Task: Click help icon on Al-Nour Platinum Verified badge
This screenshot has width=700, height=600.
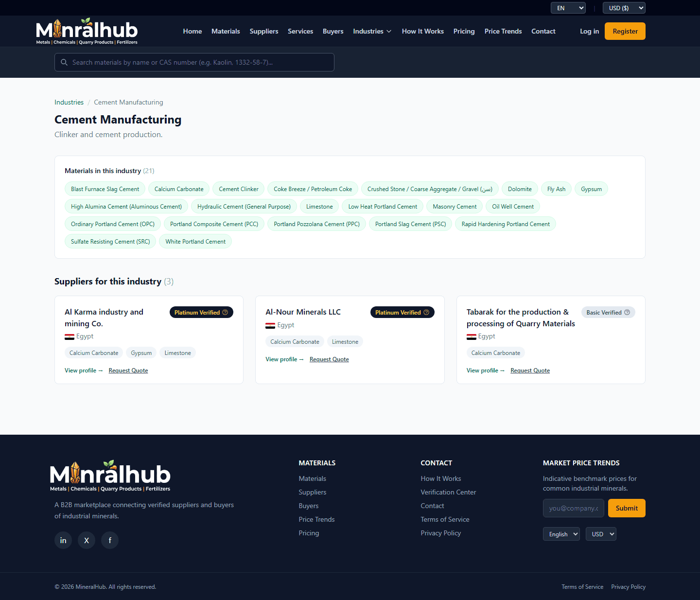Action: pos(426,312)
